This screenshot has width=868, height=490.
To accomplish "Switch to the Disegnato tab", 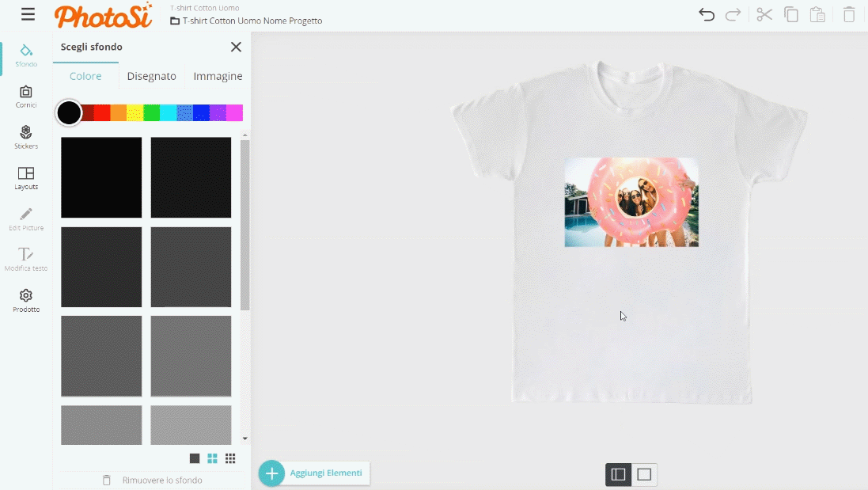I will [x=151, y=76].
